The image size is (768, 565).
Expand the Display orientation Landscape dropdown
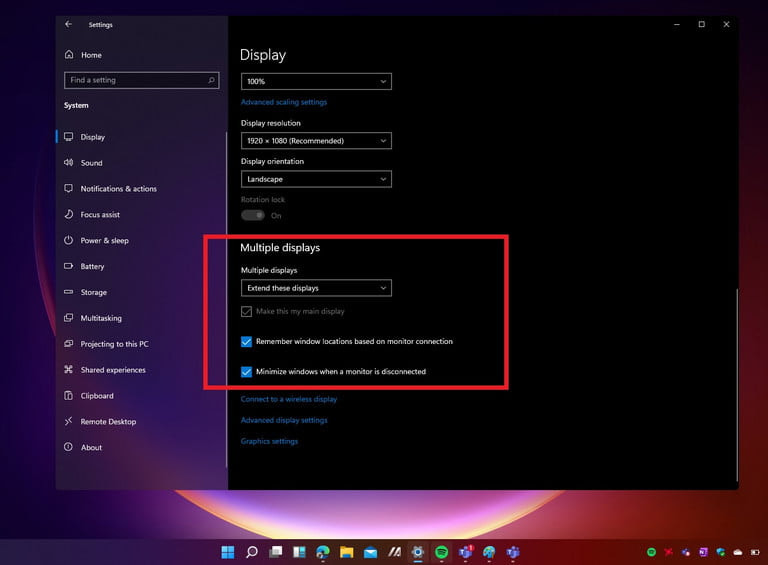(x=316, y=179)
